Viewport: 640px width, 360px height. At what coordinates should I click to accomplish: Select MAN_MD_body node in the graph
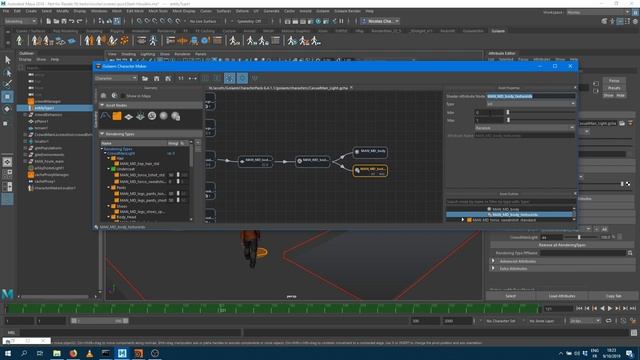[370, 152]
